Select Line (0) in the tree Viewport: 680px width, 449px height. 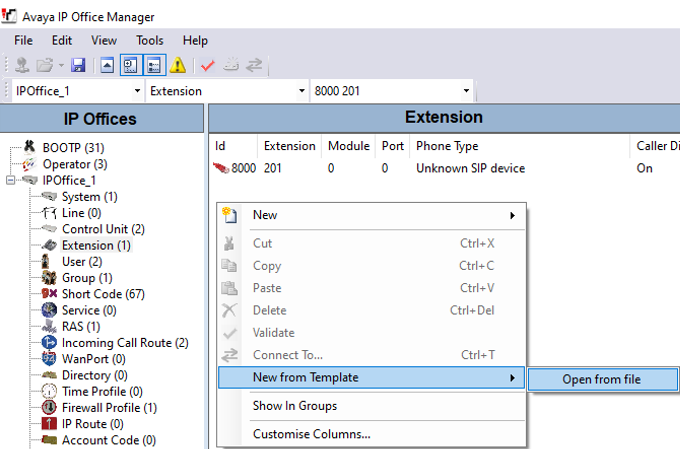82,213
